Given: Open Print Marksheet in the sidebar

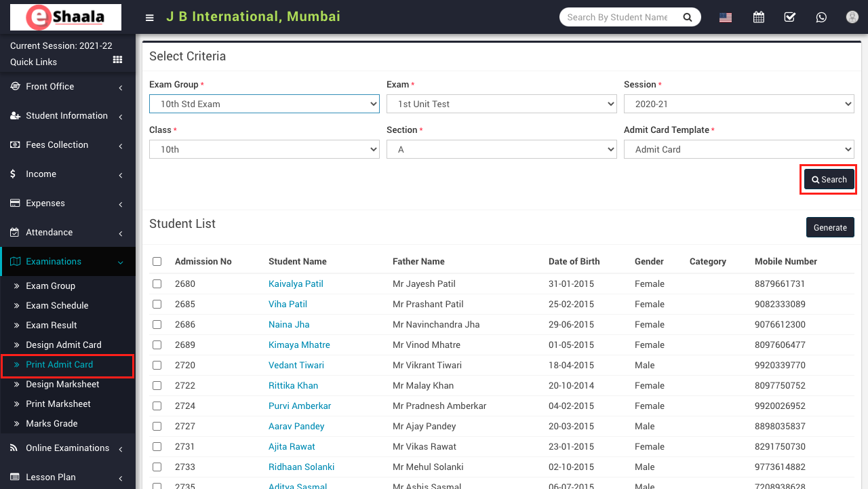Looking at the screenshot, I should pos(58,404).
